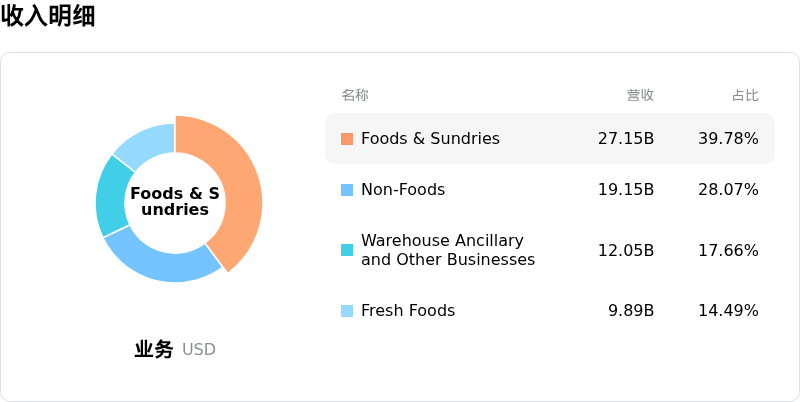Click the 名称 column header
800x402 pixels.
pyautogui.click(x=355, y=95)
